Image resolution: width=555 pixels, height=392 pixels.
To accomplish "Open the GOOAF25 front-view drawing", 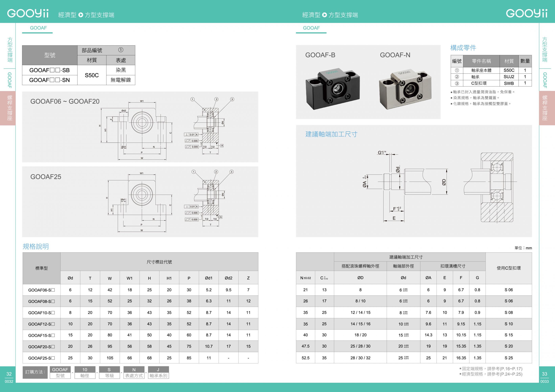I will [140, 202].
